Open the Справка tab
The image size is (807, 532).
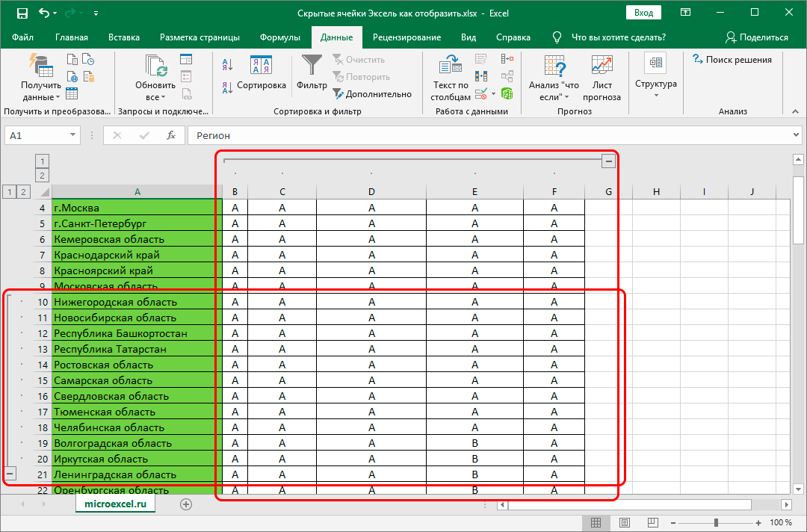pos(513,37)
